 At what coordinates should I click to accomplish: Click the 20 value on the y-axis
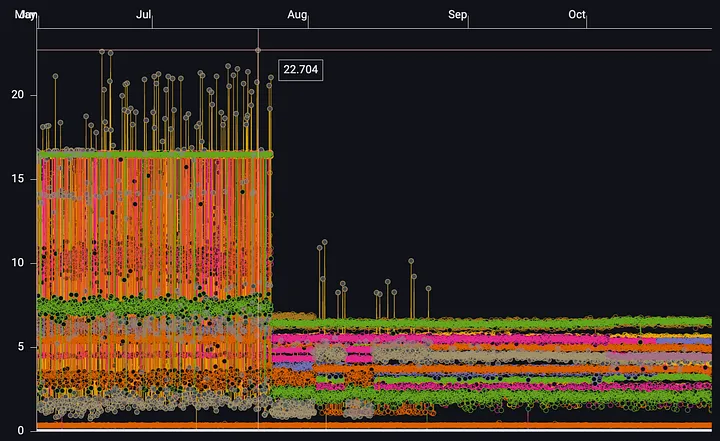tap(19, 95)
